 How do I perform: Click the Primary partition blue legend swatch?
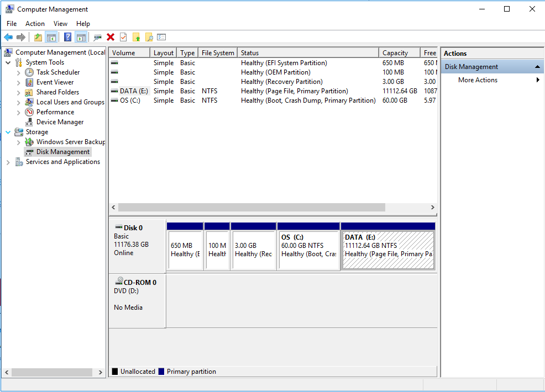pyautogui.click(x=161, y=372)
